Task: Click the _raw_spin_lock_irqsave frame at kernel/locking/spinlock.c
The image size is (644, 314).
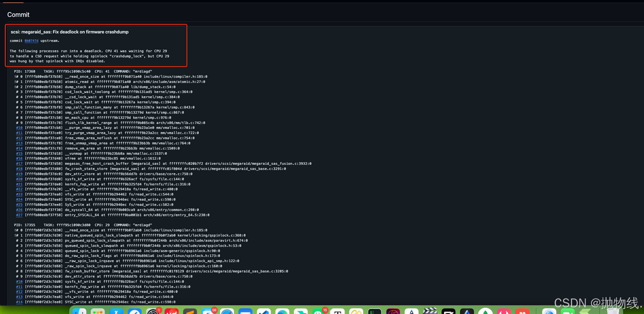Action: (119, 266)
